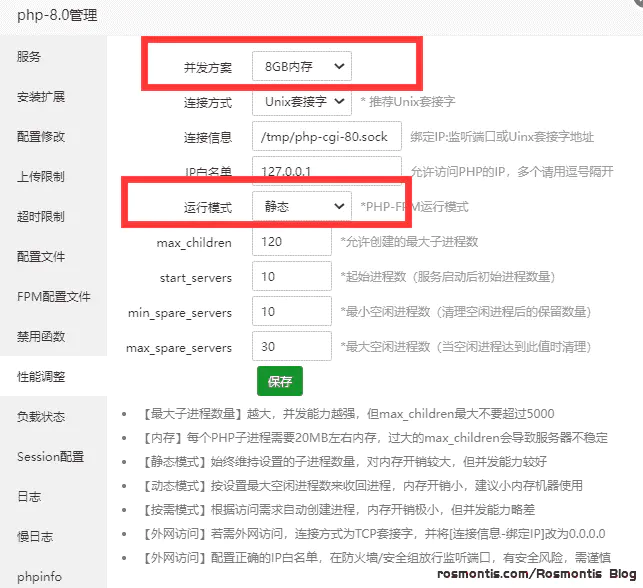This screenshot has width=643, height=588.
Task: Open the 负载状态 tab
Action: click(x=53, y=417)
